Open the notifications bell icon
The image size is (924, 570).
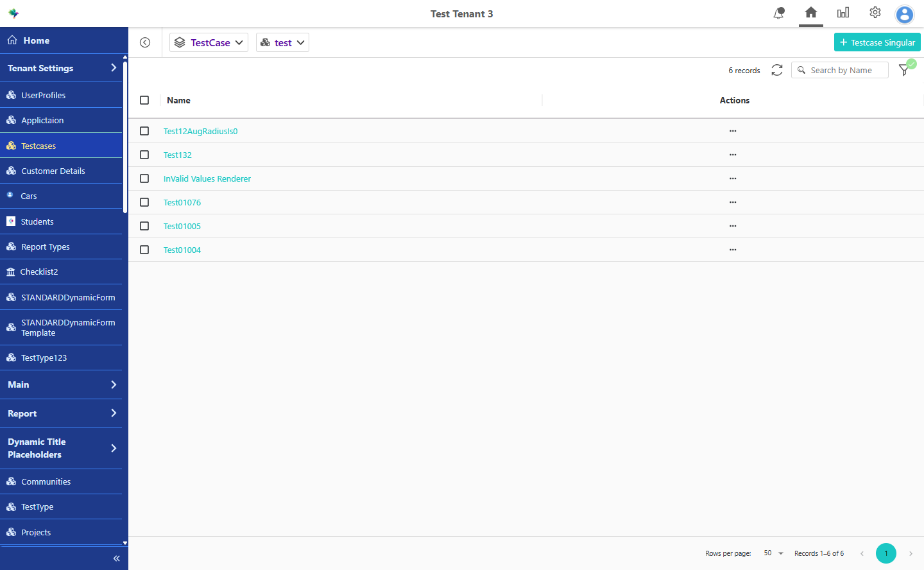(779, 13)
